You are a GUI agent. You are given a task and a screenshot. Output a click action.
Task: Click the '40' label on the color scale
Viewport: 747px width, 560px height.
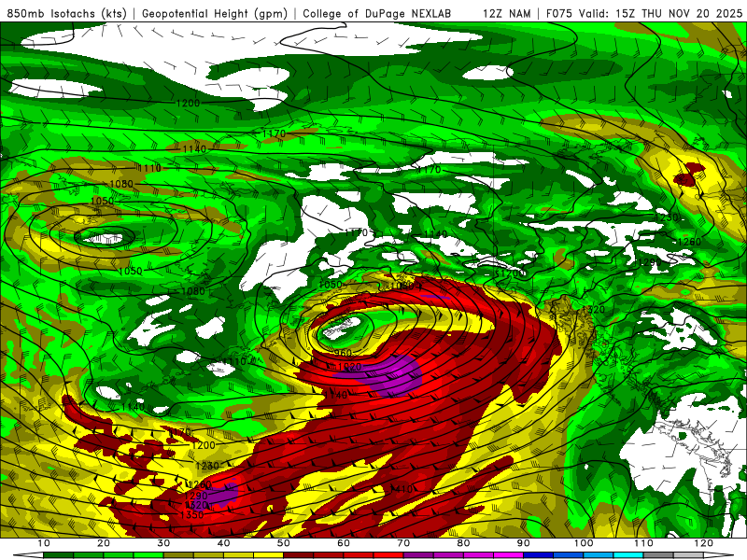pyautogui.click(x=223, y=543)
